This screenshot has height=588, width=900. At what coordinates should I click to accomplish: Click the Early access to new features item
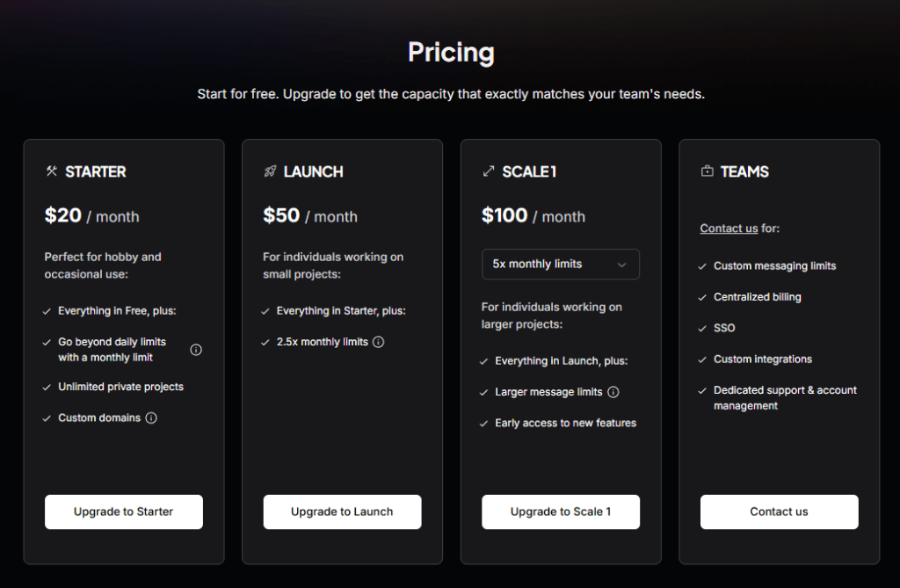[565, 423]
